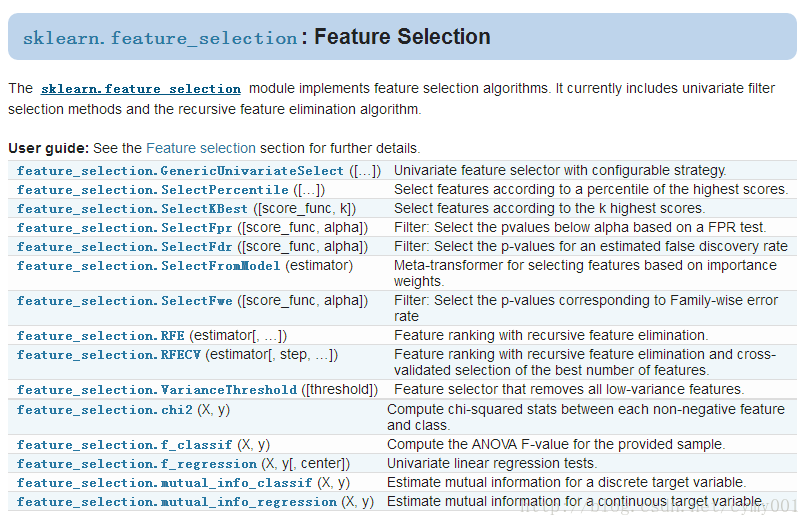Screen dimensions: 811x526
Task: Open feature_selection.mutual_info_regression reference
Action: [177, 502]
